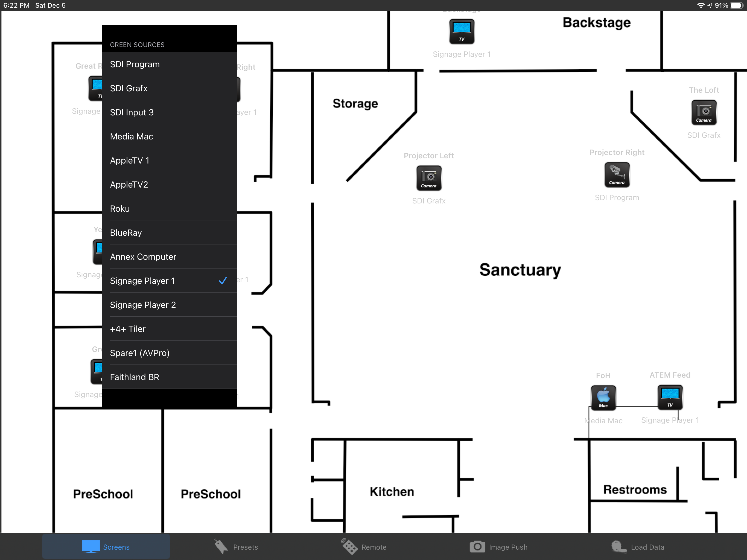The width and height of the screenshot is (747, 560).
Task: Tap the Wi-Fi status icon
Action: pyautogui.click(x=701, y=5)
